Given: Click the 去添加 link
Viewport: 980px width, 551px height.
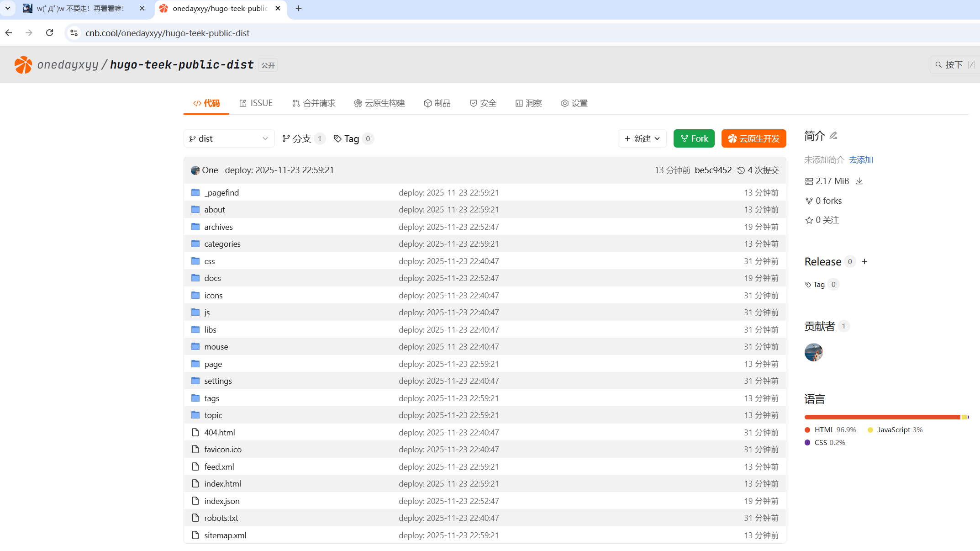Looking at the screenshot, I should point(861,160).
